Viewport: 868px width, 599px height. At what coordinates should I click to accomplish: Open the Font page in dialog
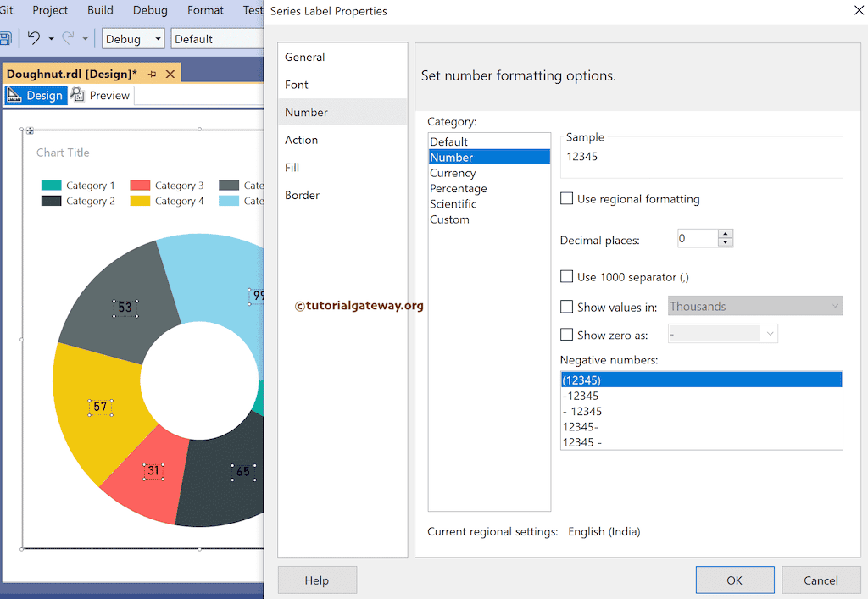click(x=297, y=85)
